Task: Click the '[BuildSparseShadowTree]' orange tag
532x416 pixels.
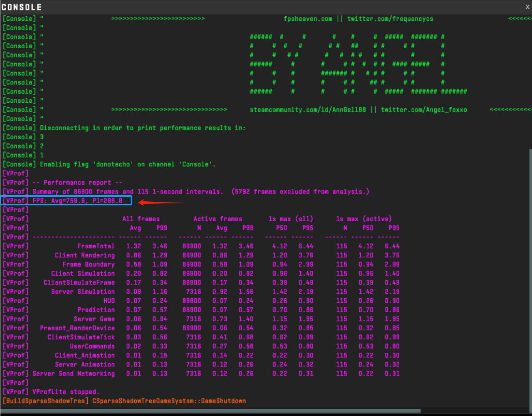Action: coord(45,401)
